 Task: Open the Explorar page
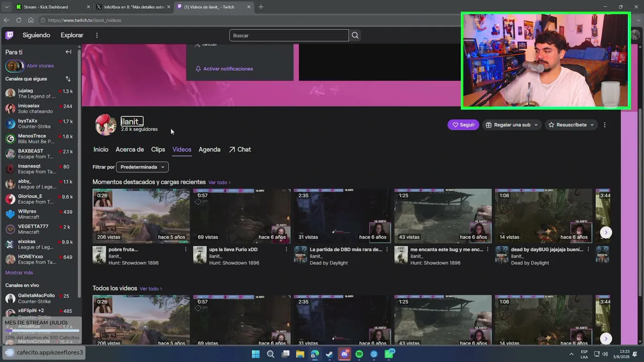coord(72,35)
